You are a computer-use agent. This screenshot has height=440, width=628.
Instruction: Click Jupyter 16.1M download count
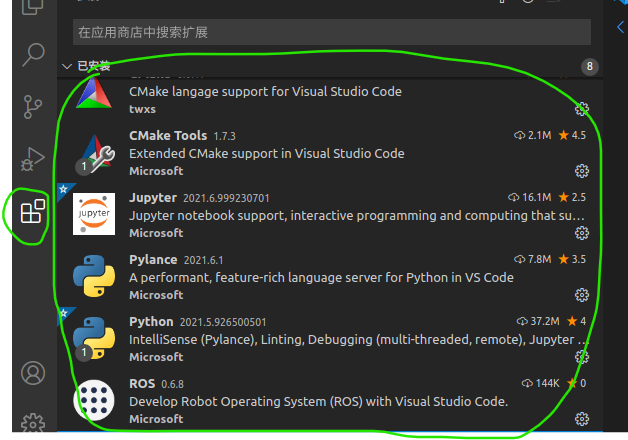(x=529, y=197)
